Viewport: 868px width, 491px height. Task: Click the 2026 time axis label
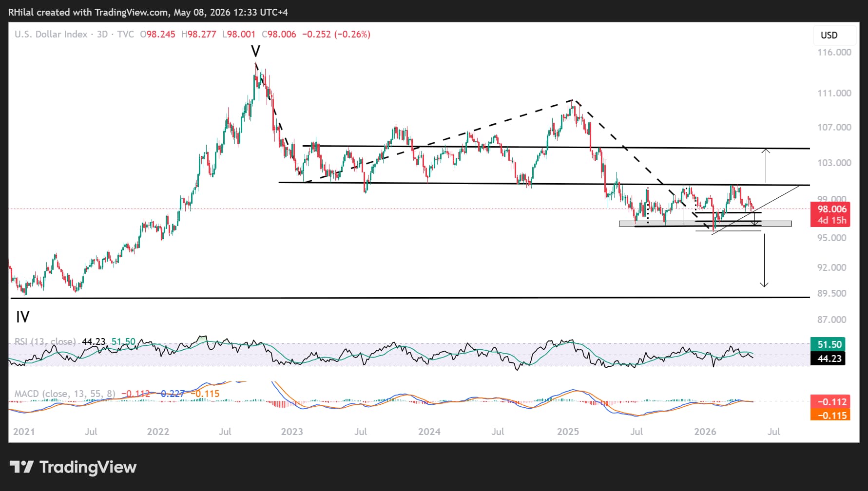(x=705, y=432)
